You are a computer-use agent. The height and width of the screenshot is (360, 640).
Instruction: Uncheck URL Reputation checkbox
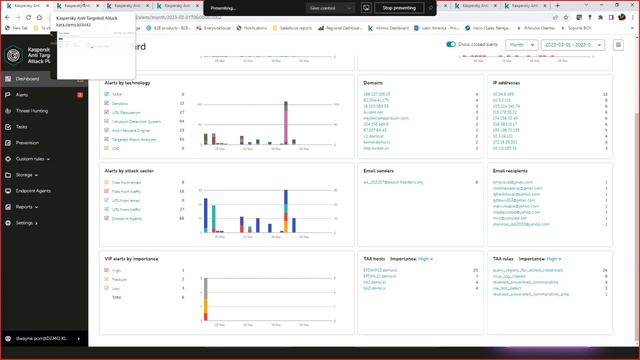pyautogui.click(x=107, y=112)
